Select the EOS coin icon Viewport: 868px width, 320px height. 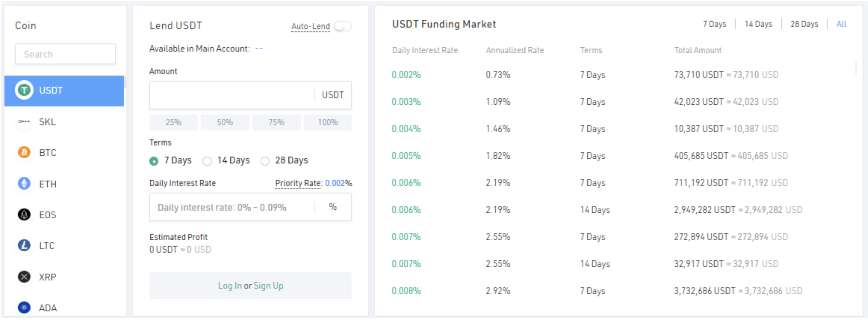click(x=24, y=215)
